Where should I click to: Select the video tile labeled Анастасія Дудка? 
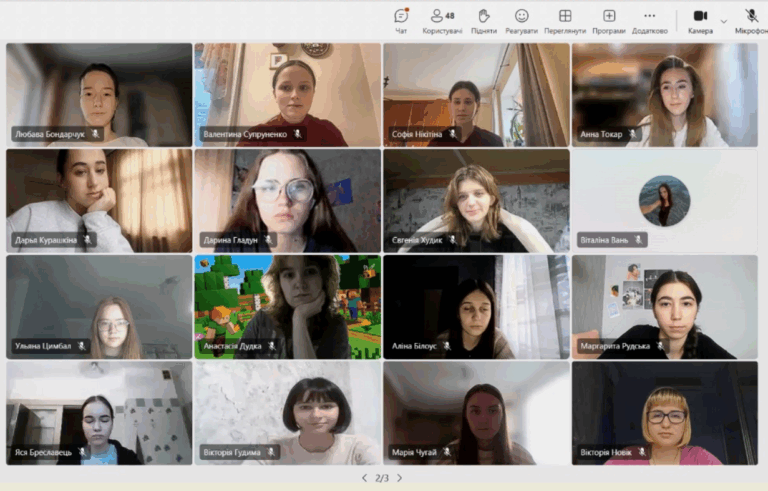point(287,305)
